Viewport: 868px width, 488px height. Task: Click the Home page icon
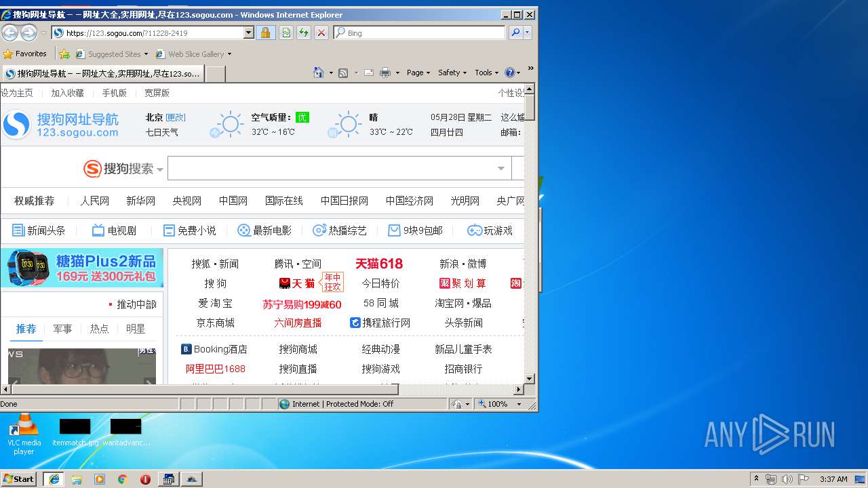click(x=319, y=73)
